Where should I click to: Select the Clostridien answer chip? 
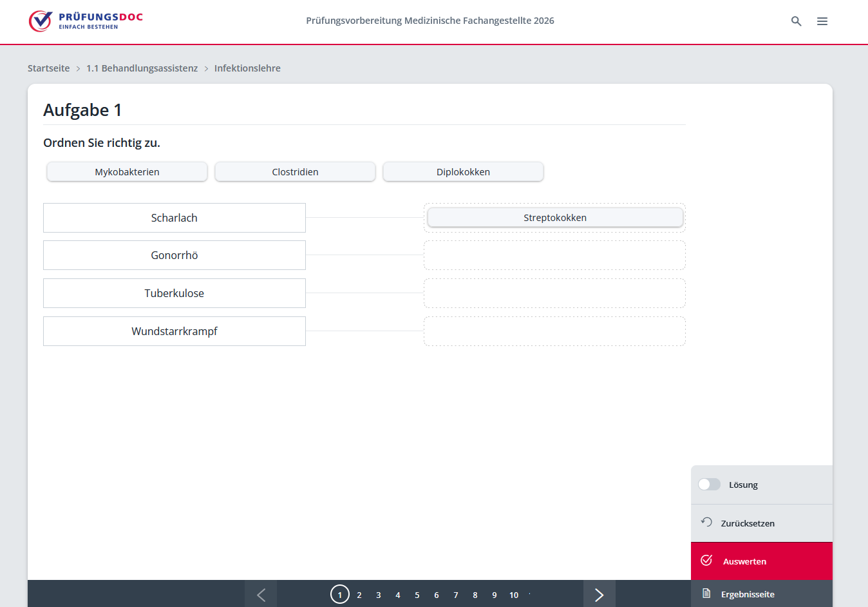click(295, 172)
